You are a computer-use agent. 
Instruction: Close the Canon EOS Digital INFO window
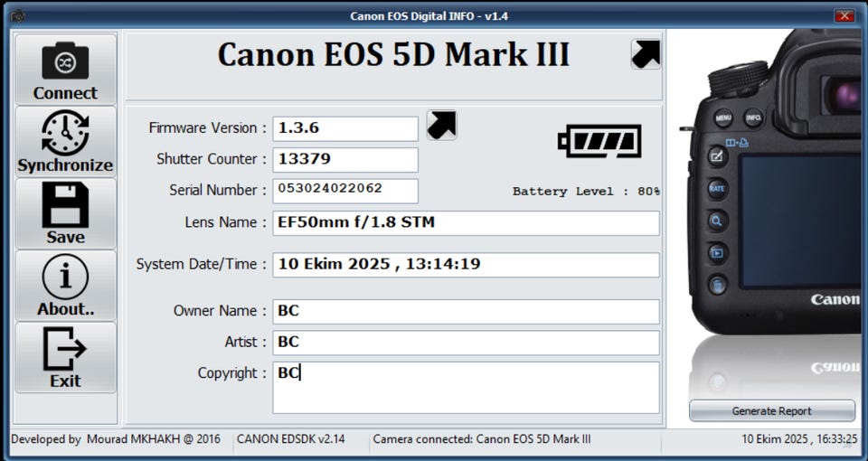click(844, 15)
